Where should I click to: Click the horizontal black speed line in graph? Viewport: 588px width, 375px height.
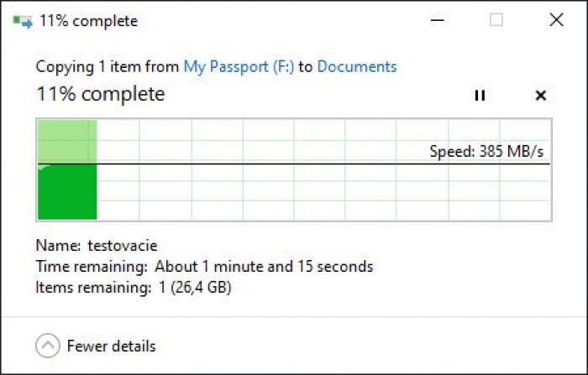[294, 164]
